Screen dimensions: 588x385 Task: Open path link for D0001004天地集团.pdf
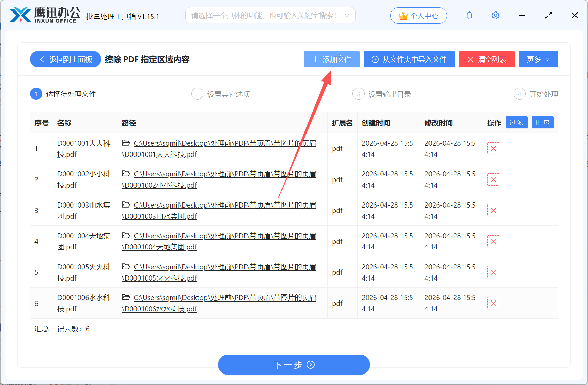219,241
